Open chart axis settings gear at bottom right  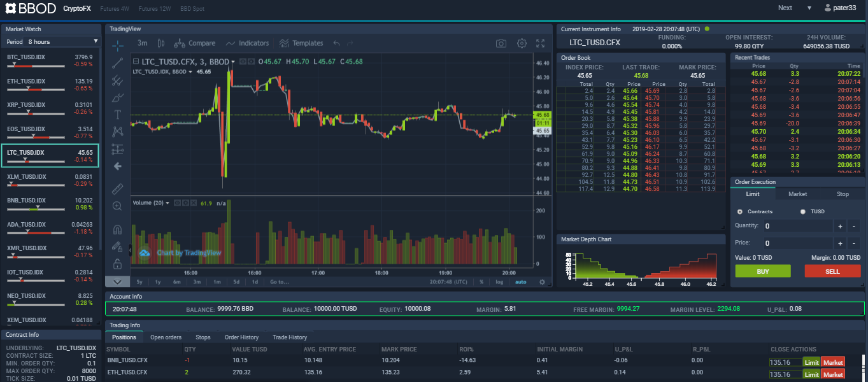(x=542, y=282)
